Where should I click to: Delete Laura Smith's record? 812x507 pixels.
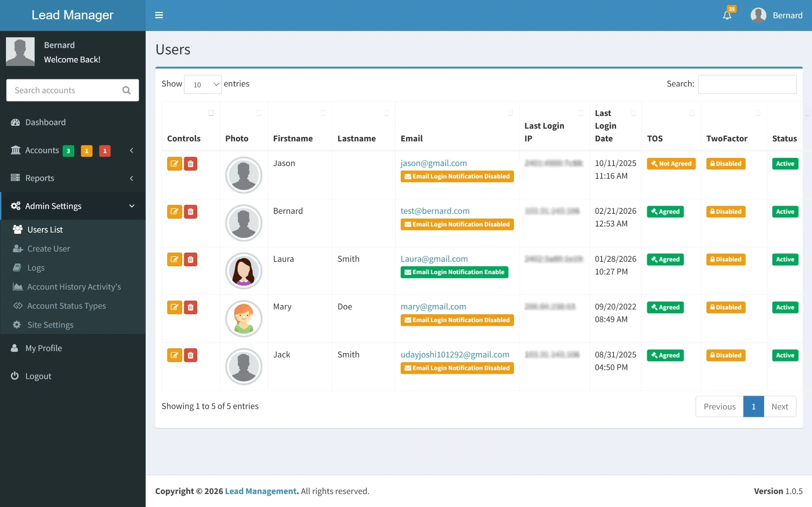coord(190,259)
